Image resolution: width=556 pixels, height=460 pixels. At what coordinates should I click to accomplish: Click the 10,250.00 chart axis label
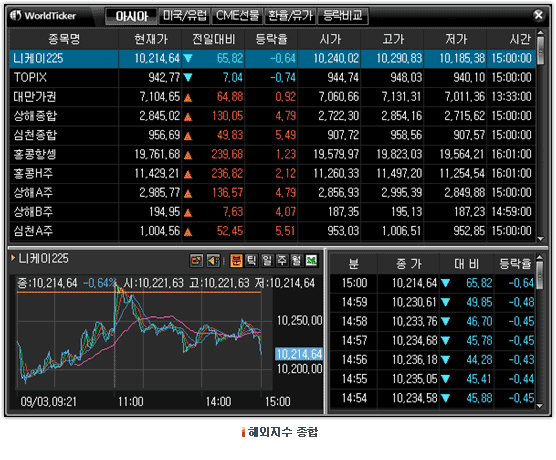click(299, 321)
